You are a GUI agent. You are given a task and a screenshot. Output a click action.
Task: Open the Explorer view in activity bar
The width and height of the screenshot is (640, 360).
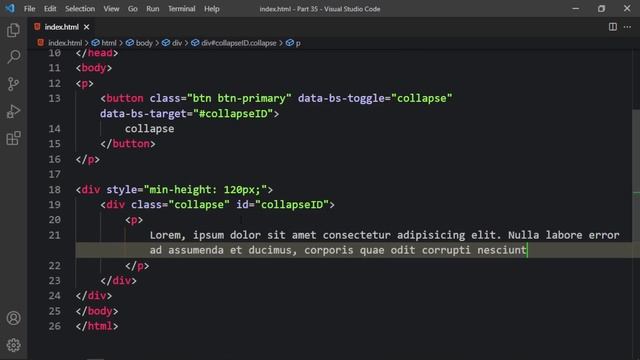(13, 30)
